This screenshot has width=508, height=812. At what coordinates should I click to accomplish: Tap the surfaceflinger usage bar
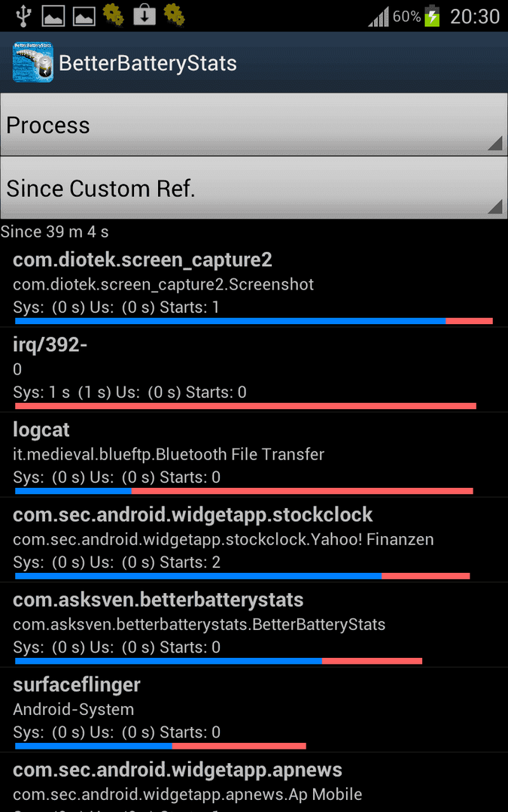point(161,746)
